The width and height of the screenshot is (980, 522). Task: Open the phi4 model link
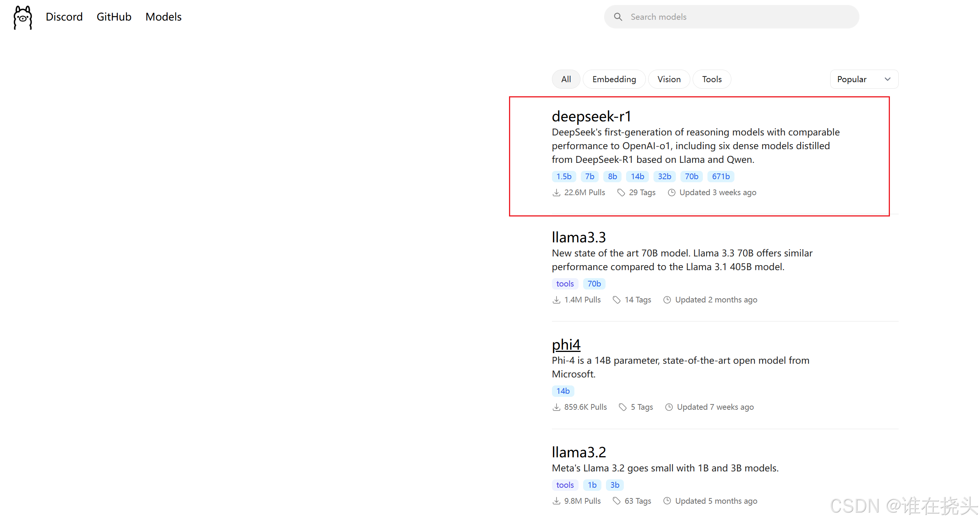pos(566,345)
